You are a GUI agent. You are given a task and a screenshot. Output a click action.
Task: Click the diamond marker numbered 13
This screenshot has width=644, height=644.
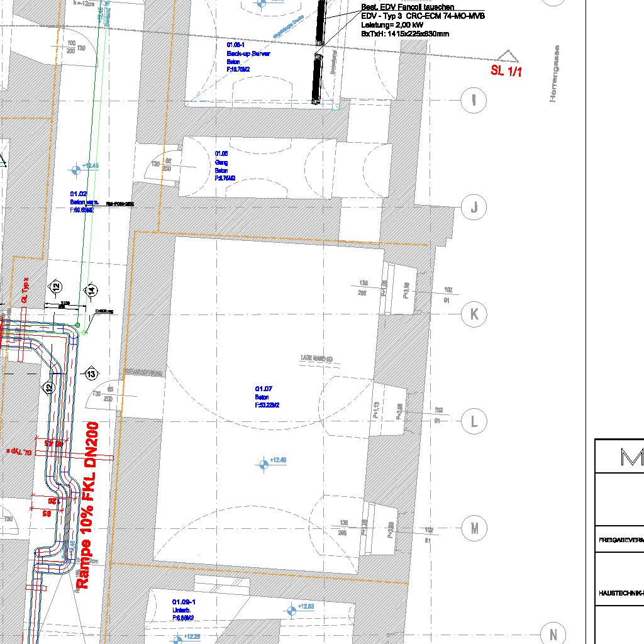click(91, 375)
